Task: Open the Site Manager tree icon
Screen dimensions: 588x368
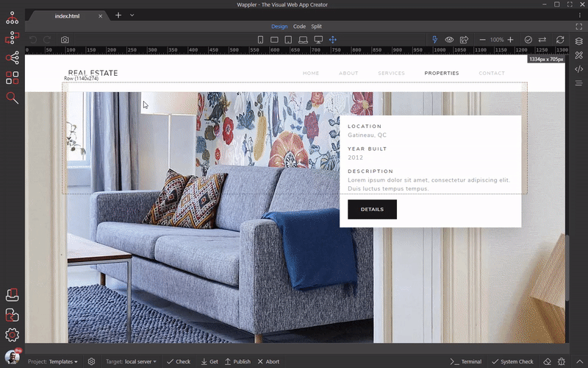Action: pyautogui.click(x=12, y=18)
